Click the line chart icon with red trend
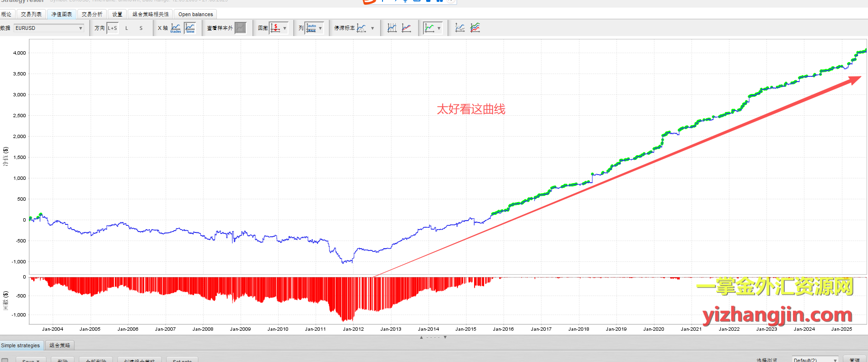This screenshot has height=362, width=868. (x=406, y=28)
